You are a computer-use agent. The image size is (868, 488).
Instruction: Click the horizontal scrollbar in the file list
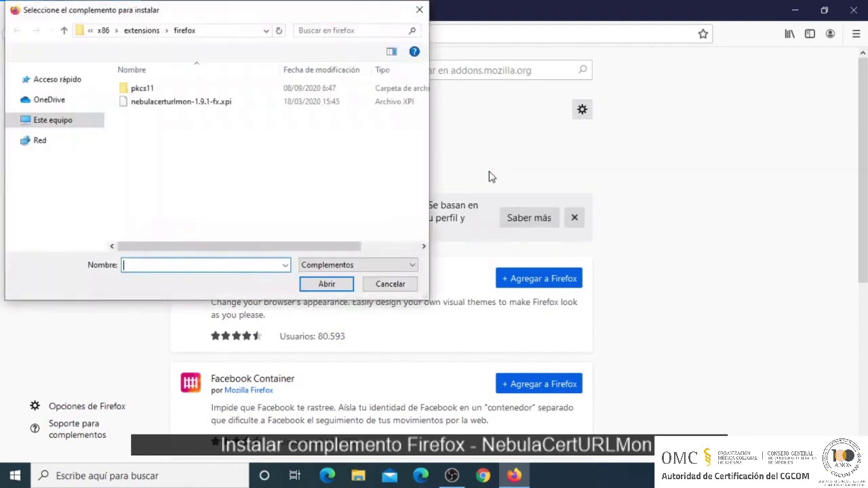(239, 246)
